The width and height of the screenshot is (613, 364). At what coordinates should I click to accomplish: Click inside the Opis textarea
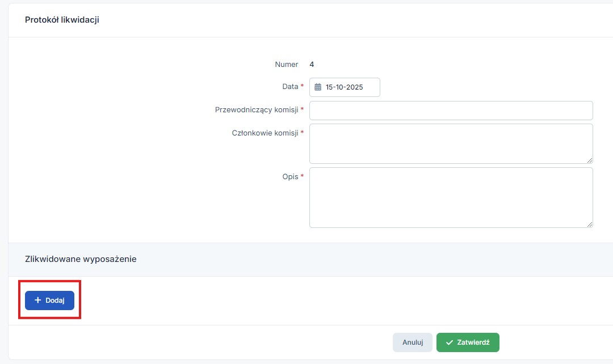(x=451, y=197)
